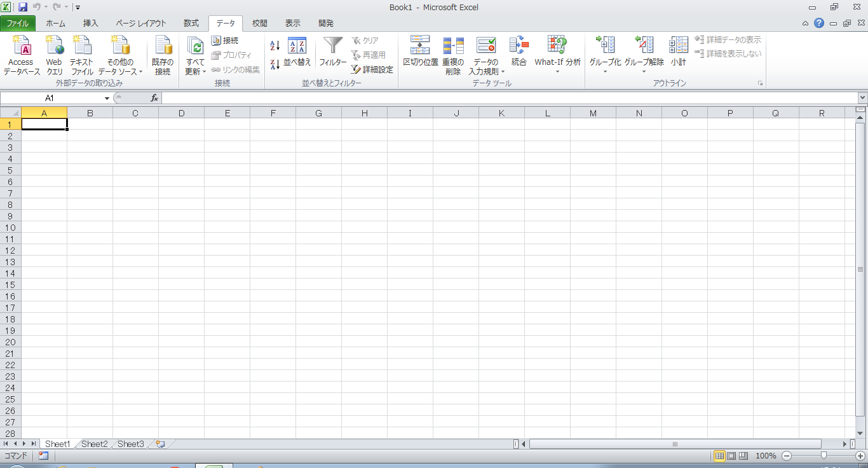Click the Access database import icon
868x468 pixels.
coord(22,47)
